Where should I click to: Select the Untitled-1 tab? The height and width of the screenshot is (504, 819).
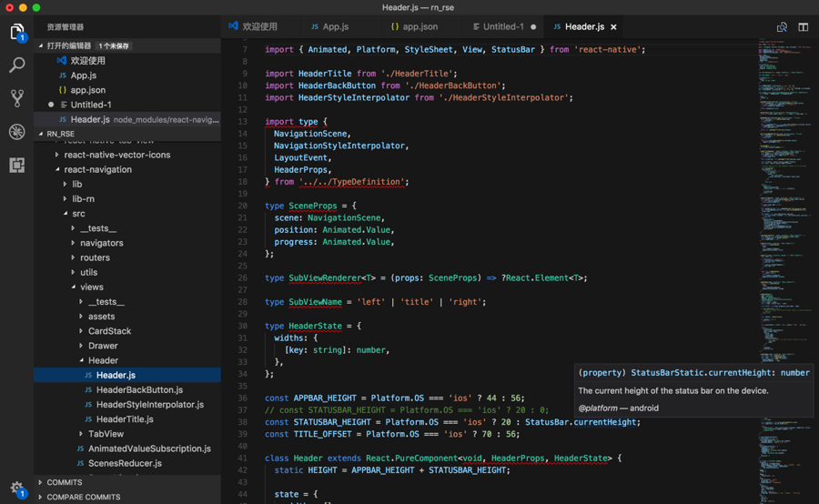pyautogui.click(x=503, y=27)
